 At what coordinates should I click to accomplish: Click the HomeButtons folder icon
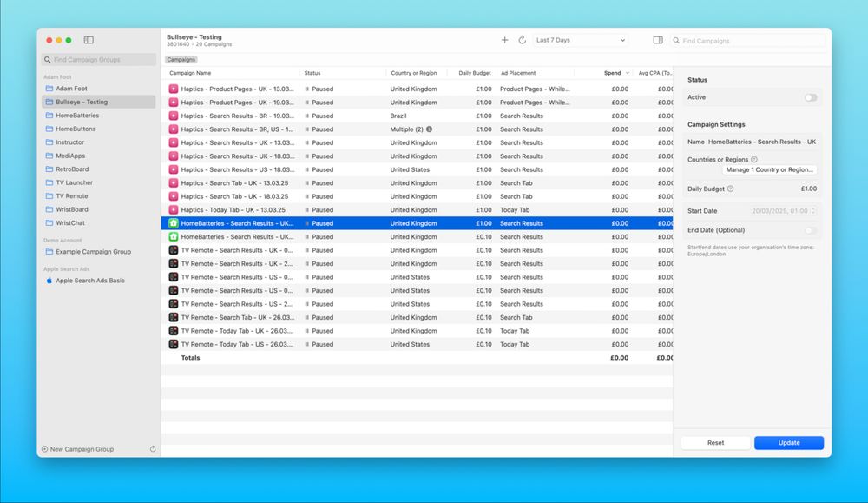coord(49,129)
